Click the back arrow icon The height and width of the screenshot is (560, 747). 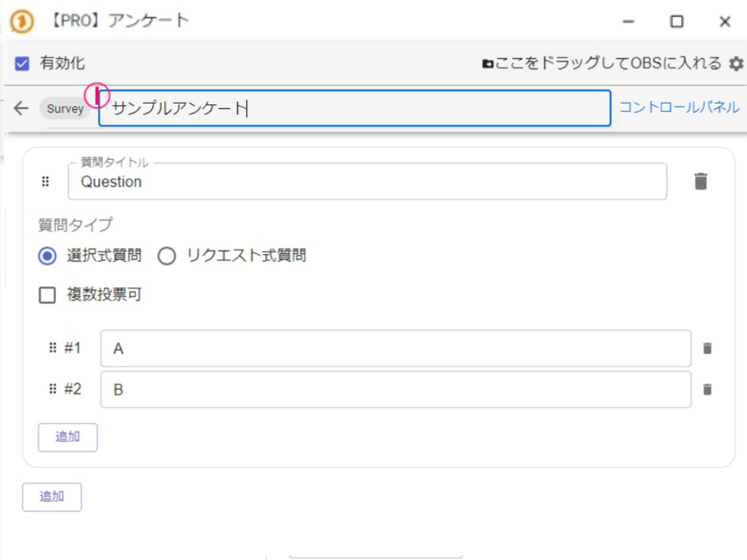[21, 108]
